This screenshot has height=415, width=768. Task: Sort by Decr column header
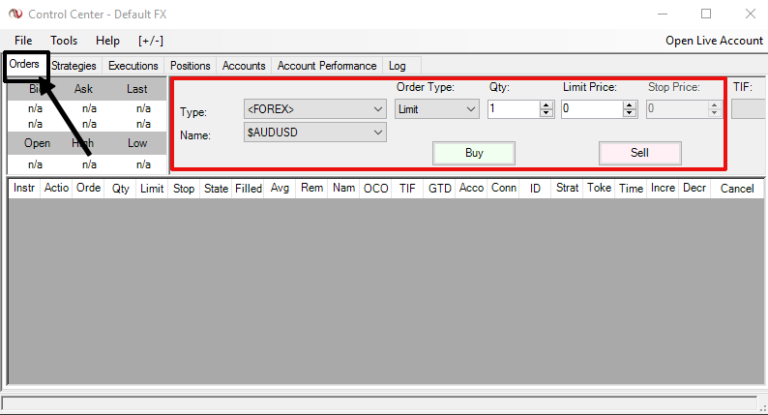pos(695,188)
